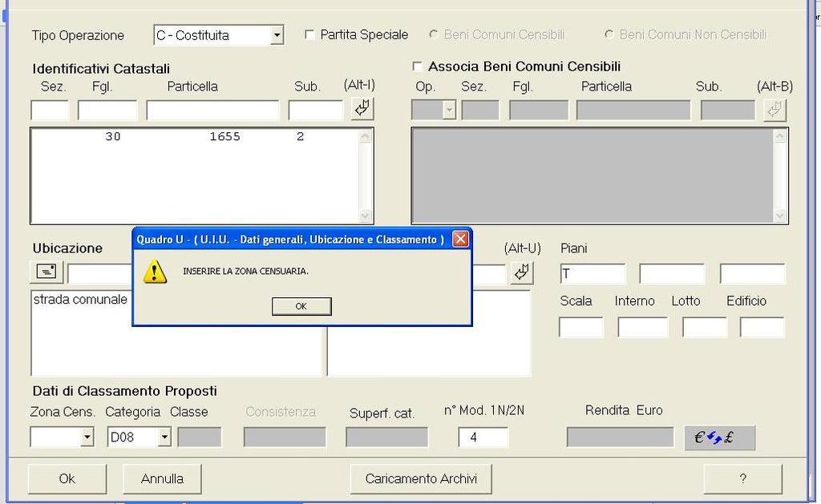Open the Zona Cens. dropdown

[87, 437]
